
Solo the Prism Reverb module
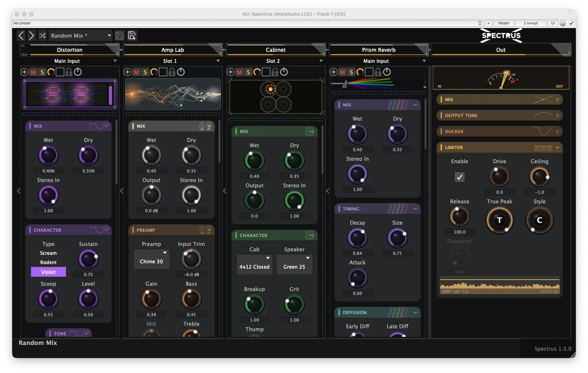click(351, 72)
